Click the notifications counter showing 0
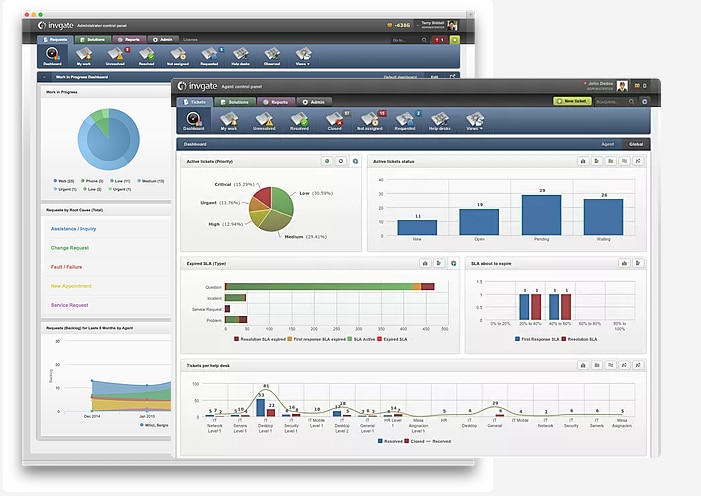 click(641, 85)
